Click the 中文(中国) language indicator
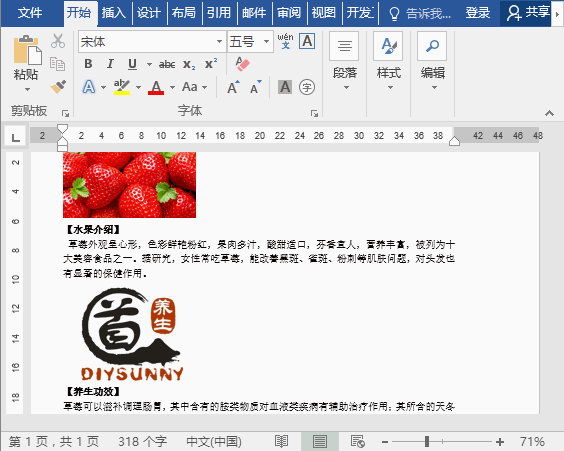This screenshot has width=564, height=451. tap(214, 441)
